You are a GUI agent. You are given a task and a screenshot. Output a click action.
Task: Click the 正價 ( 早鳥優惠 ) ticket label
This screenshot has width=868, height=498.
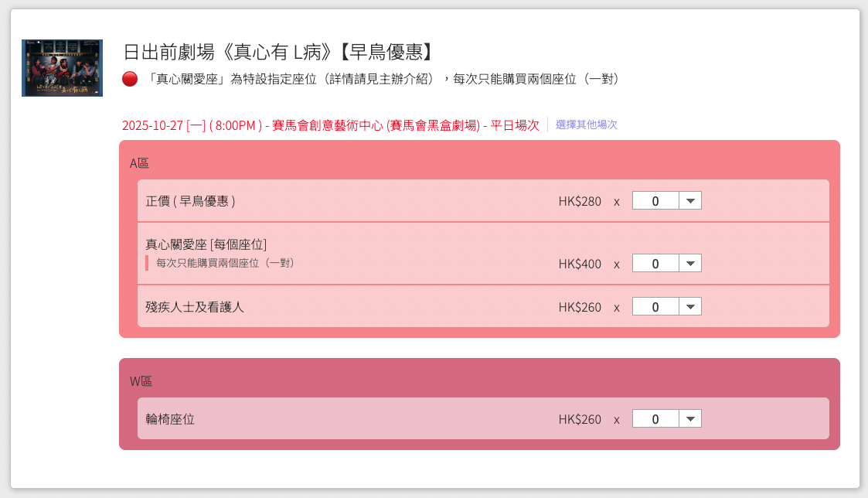pos(190,201)
